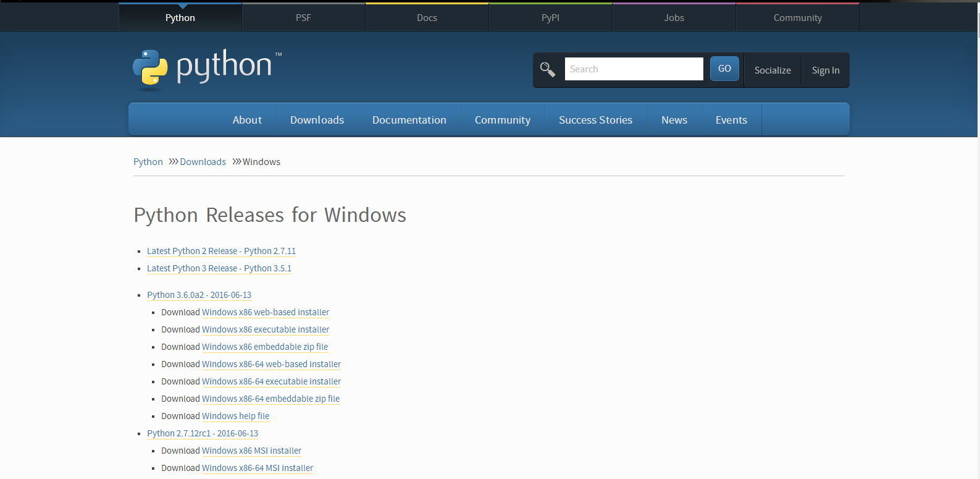Open the Jobs top tab
The width and height of the screenshot is (980, 479).
click(674, 18)
